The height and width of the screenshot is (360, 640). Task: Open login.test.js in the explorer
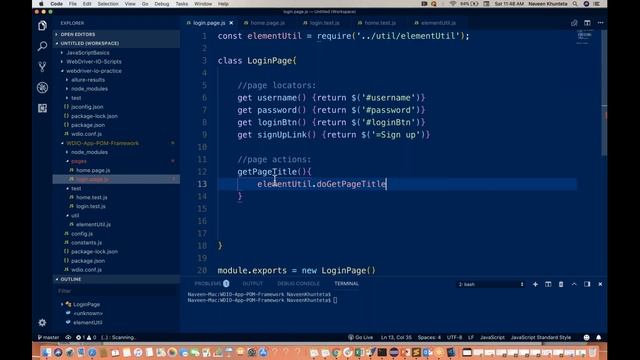click(91, 206)
